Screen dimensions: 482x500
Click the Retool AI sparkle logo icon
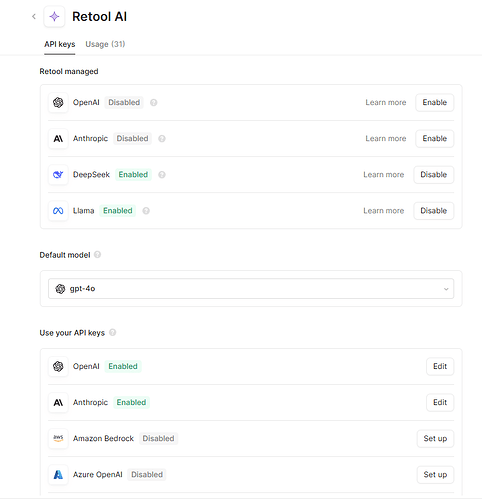tap(54, 16)
